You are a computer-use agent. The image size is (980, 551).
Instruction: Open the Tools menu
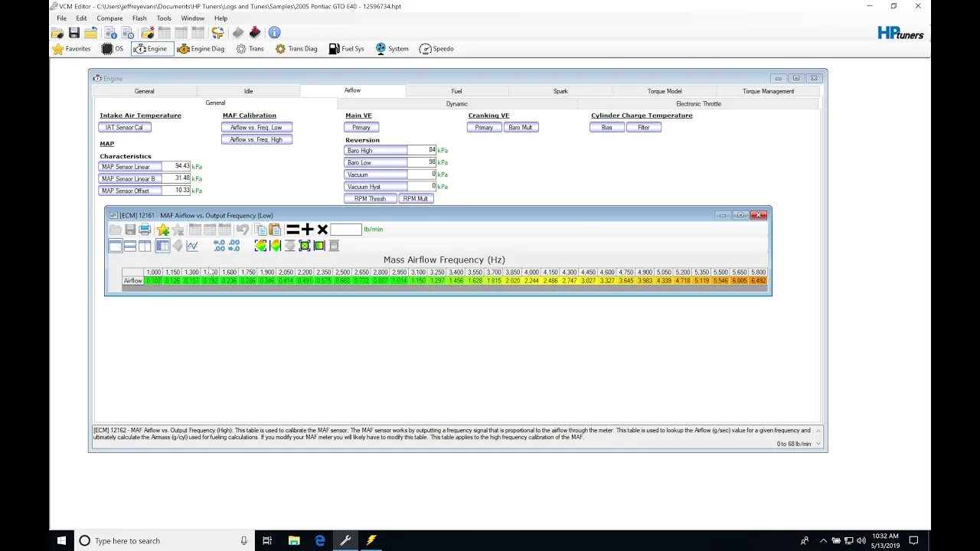tap(164, 18)
